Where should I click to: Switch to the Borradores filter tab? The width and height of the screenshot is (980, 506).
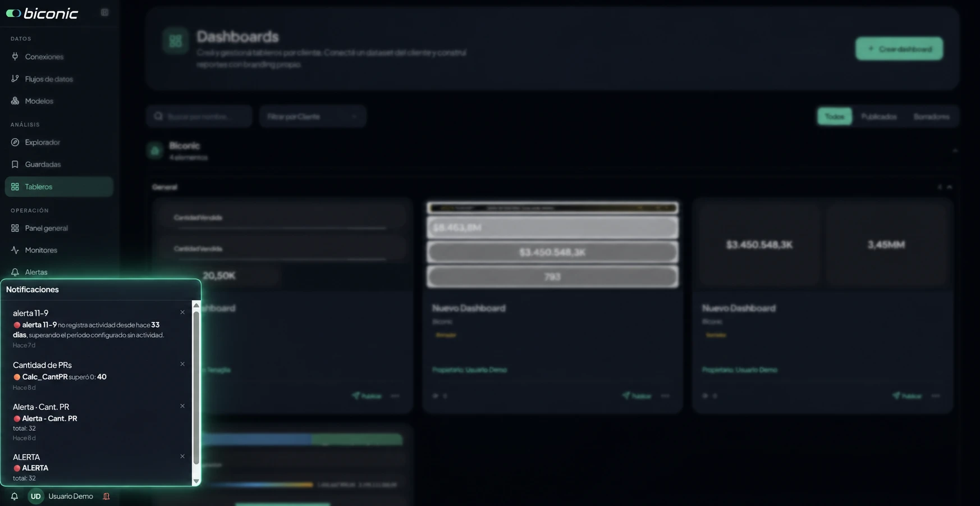[x=931, y=117]
